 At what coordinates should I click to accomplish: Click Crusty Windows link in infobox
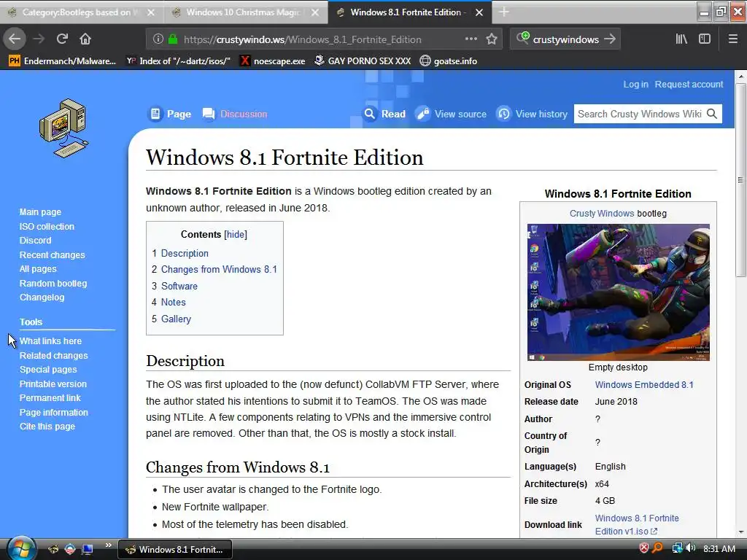click(602, 214)
